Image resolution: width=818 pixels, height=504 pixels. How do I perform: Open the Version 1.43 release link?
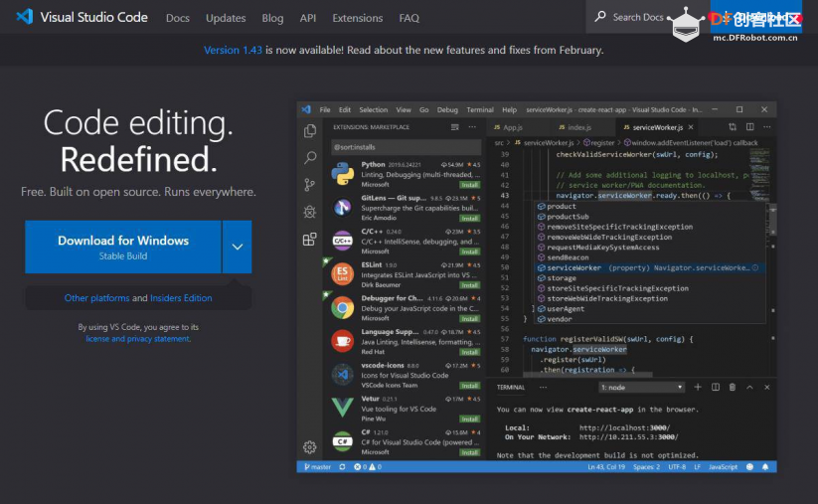click(x=233, y=50)
